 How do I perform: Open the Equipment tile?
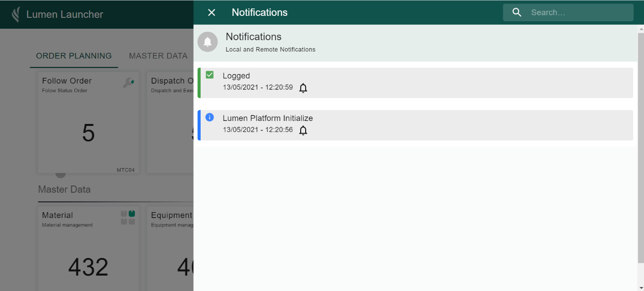170,248
